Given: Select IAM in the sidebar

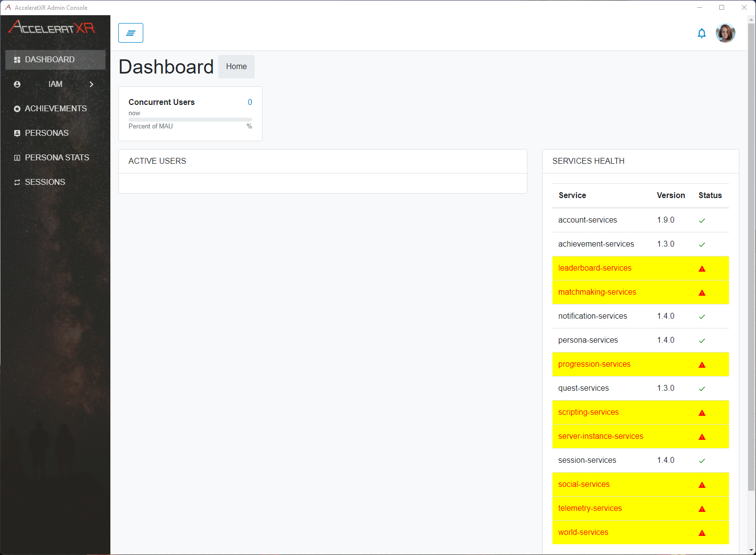Looking at the screenshot, I should (55, 84).
